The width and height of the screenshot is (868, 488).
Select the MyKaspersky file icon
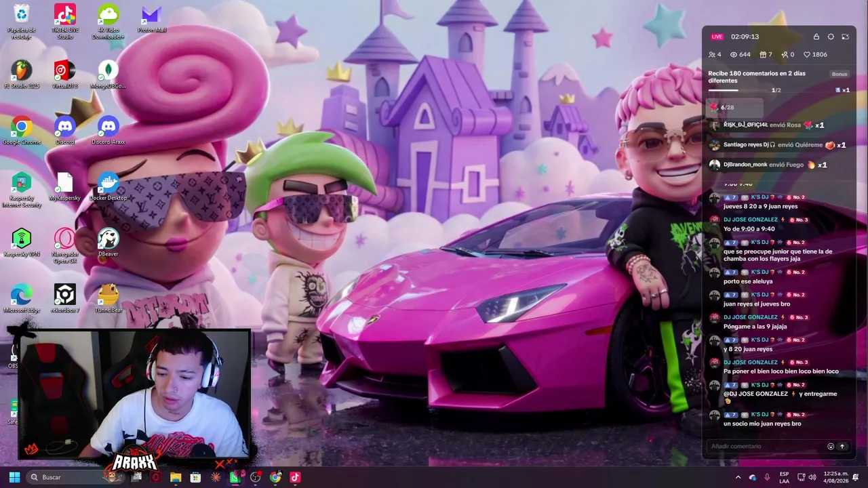pyautogui.click(x=65, y=187)
